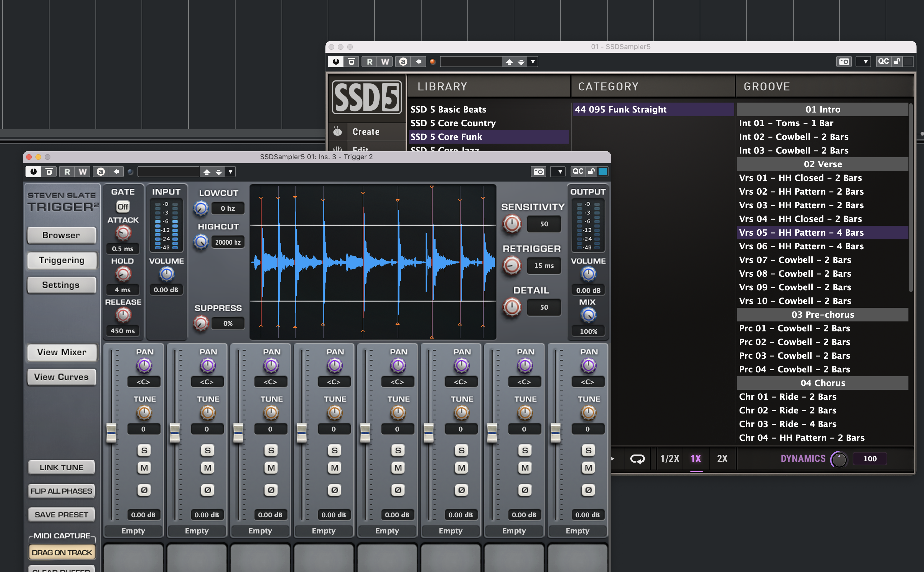The width and height of the screenshot is (924, 572).
Task: Mute the fifth mixer channel
Action: pyautogui.click(x=398, y=468)
